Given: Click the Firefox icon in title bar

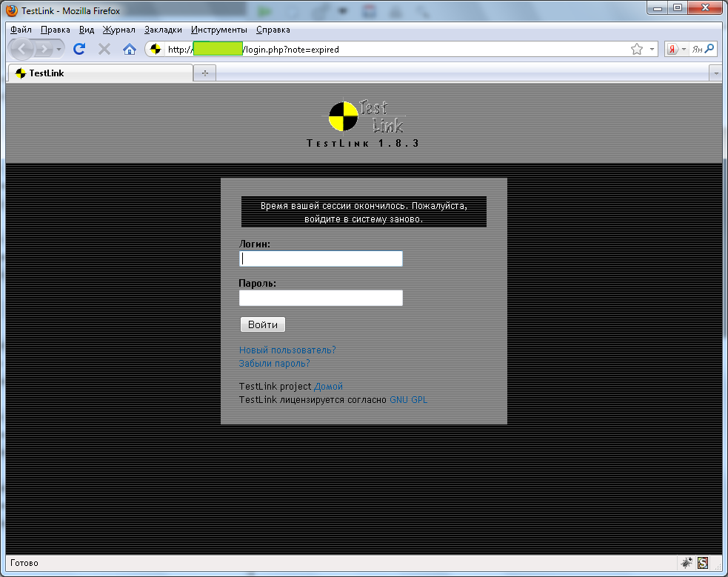Looking at the screenshot, I should click(x=12, y=10).
